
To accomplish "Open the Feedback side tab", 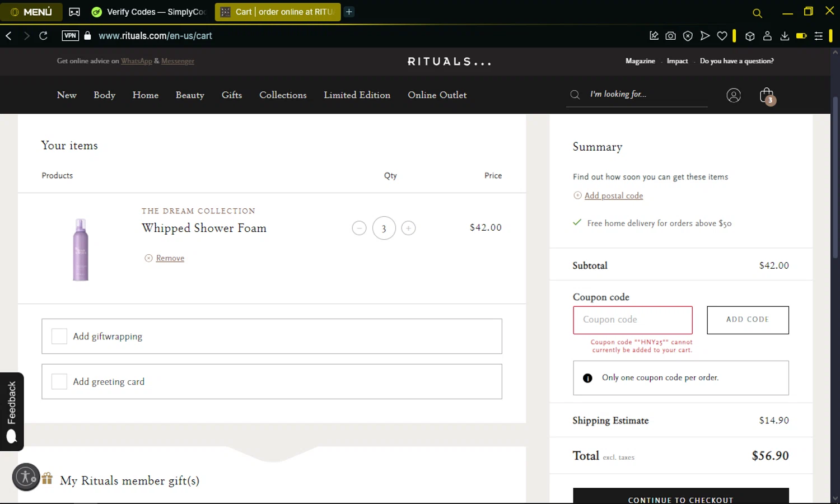I will (x=12, y=412).
